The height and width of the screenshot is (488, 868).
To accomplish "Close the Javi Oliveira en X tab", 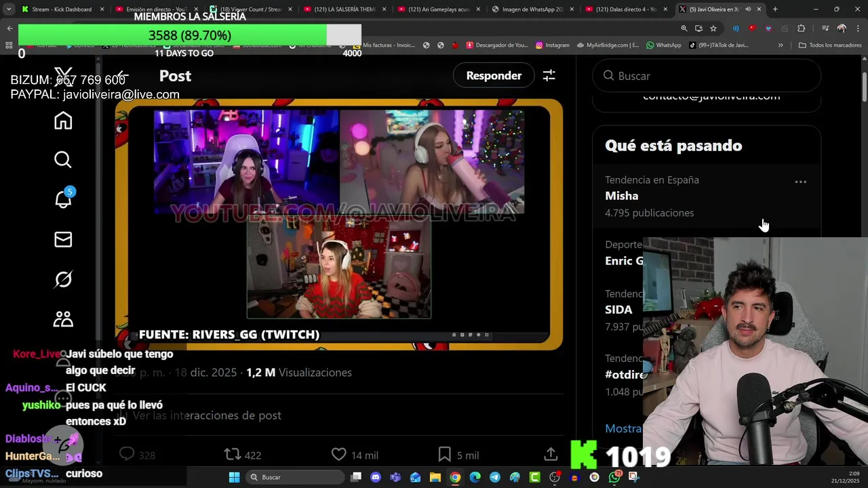I will tap(759, 9).
